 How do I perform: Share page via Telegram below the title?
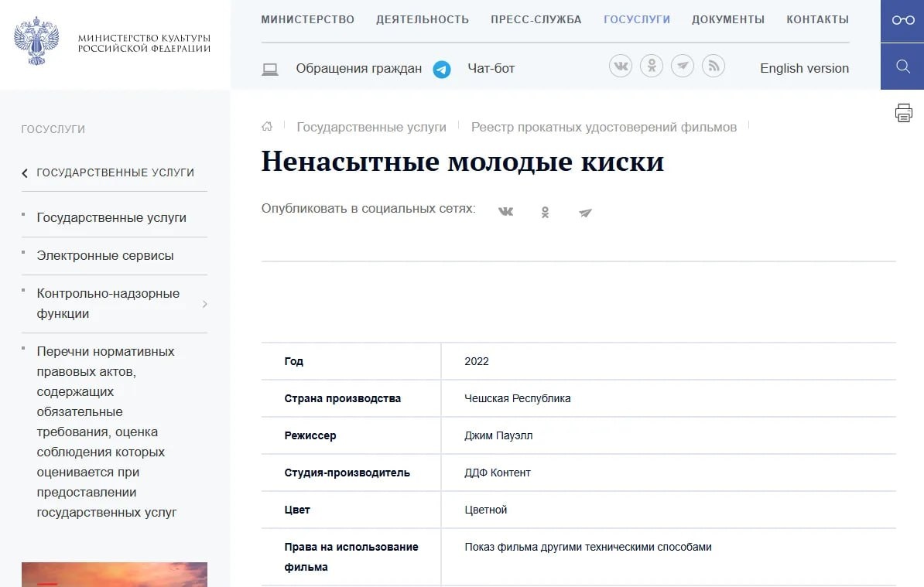pos(584,213)
